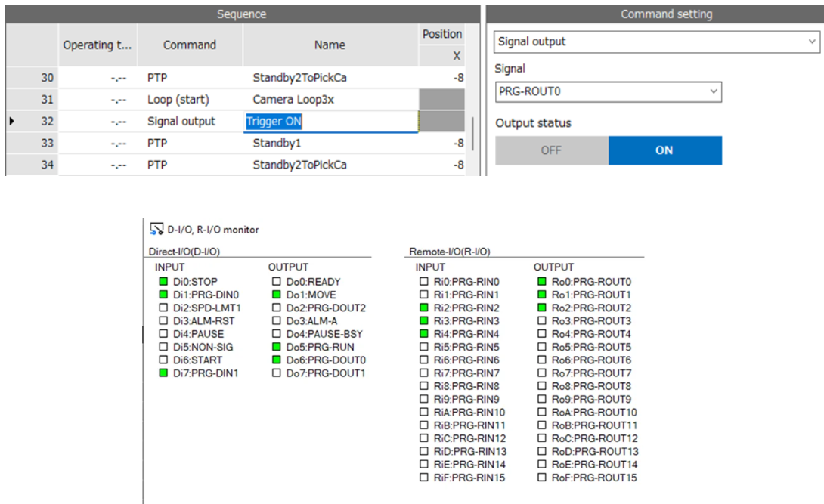
Task: Click the Sequence panel title
Action: click(242, 14)
